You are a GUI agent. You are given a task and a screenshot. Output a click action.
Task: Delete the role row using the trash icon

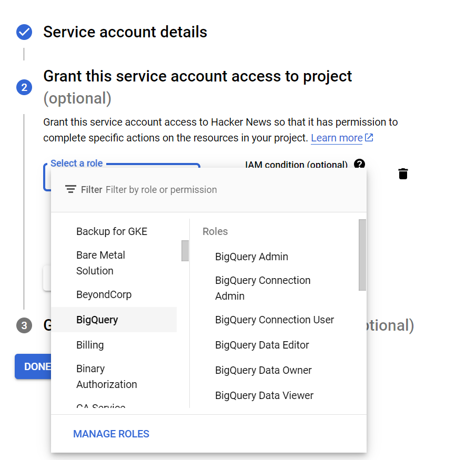click(x=403, y=173)
